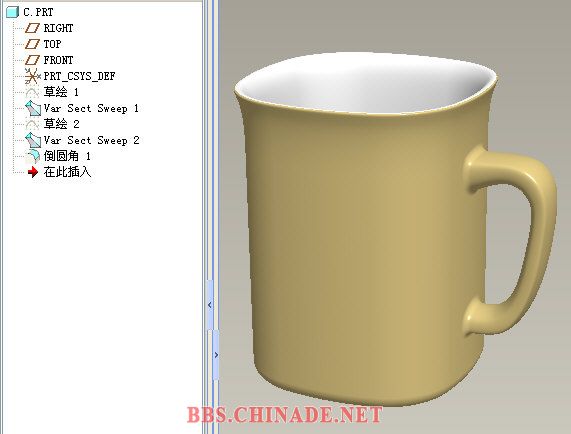Viewport: 571px width, 434px height.
Task: Click the C.PRT part cube icon
Action: [x=12, y=12]
